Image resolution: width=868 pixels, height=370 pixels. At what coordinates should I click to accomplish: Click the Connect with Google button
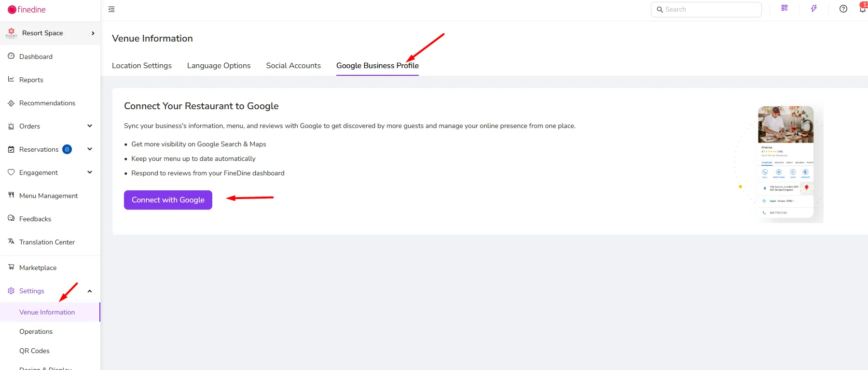[168, 200]
